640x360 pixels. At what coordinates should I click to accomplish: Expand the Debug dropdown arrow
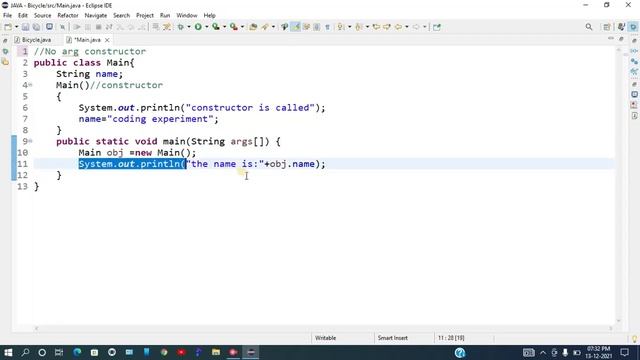(x=189, y=27)
